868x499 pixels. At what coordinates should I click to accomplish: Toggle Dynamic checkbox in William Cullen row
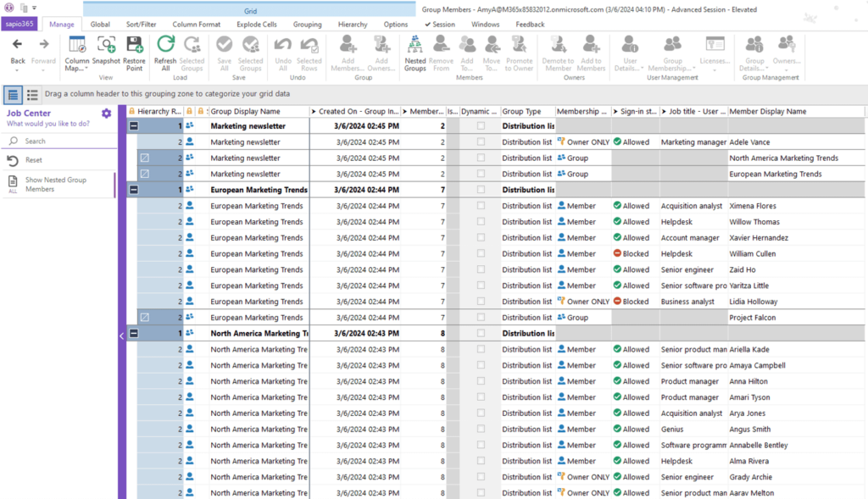[x=481, y=253]
